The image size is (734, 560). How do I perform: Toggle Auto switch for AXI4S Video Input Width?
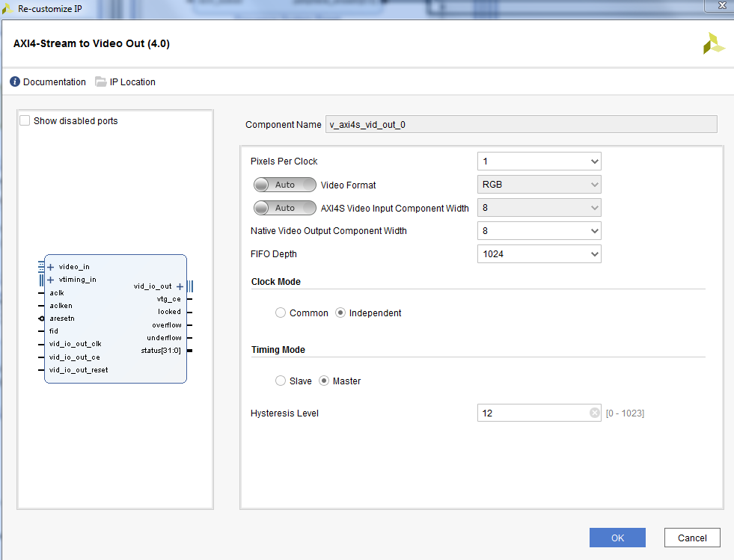point(284,208)
